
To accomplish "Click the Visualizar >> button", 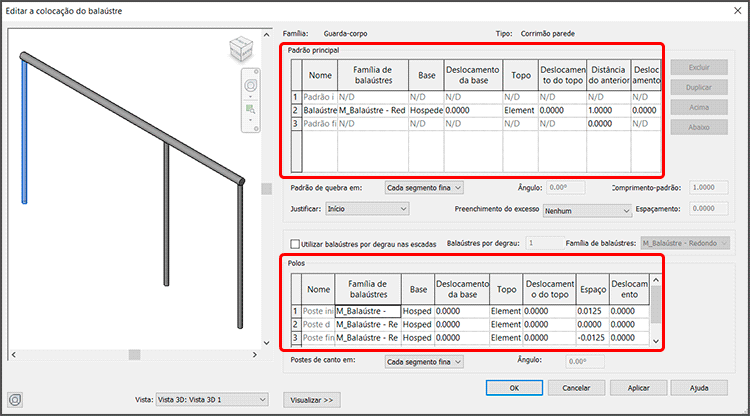I will tap(313, 400).
